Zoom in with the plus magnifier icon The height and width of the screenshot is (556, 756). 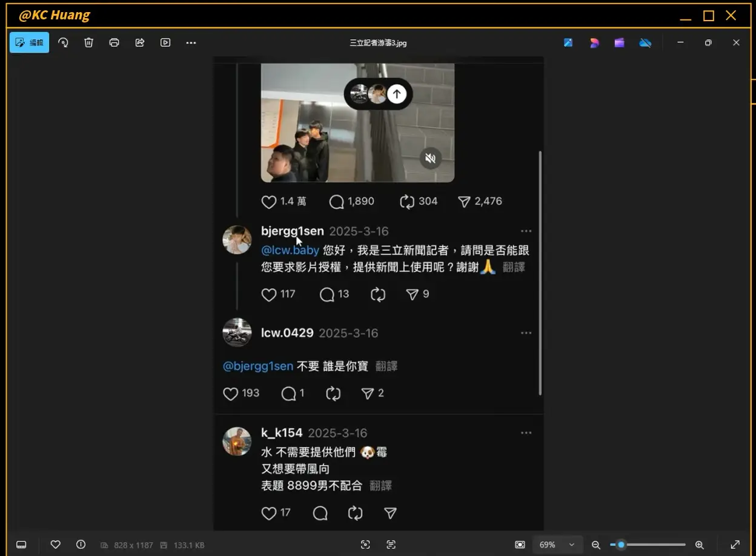pyautogui.click(x=699, y=544)
